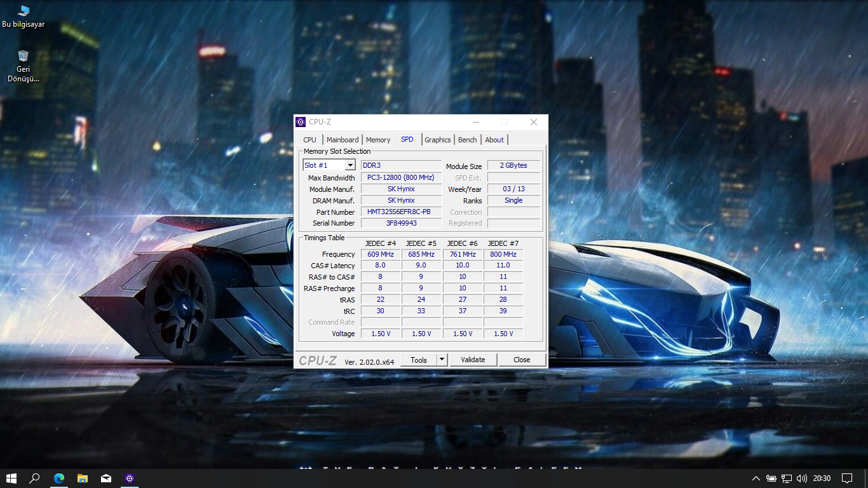This screenshot has width=868, height=488.
Task: Switch to the CPU tab
Action: 309,140
